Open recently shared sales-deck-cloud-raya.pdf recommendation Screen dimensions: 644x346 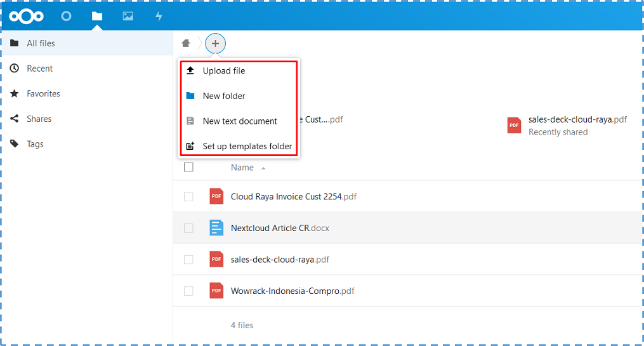(567, 125)
